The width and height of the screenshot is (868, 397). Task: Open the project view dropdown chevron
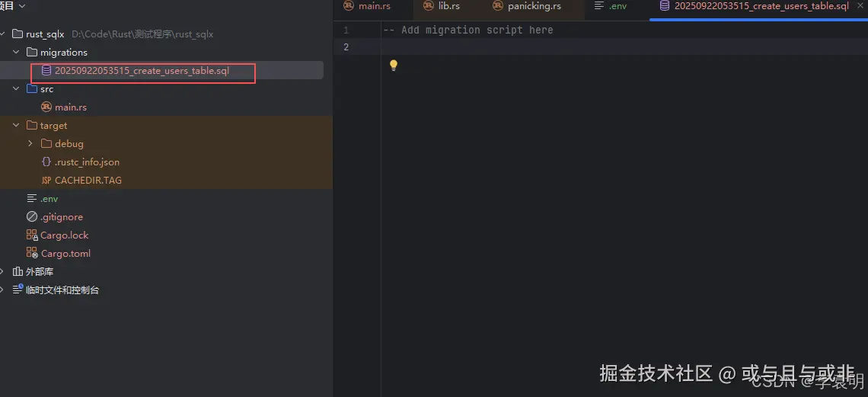point(22,5)
